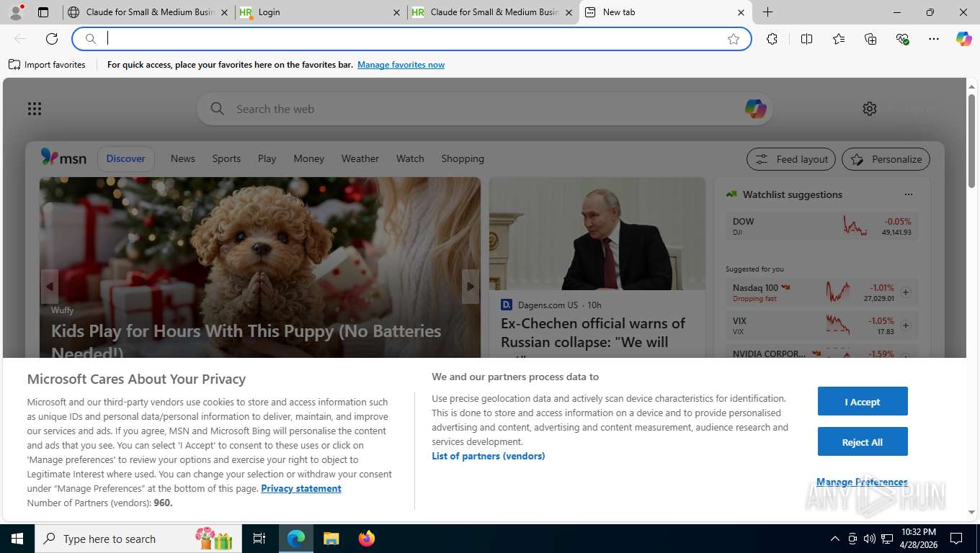The height and width of the screenshot is (553, 980).
Task: Click Manage favorites now link
Action: 401,65
